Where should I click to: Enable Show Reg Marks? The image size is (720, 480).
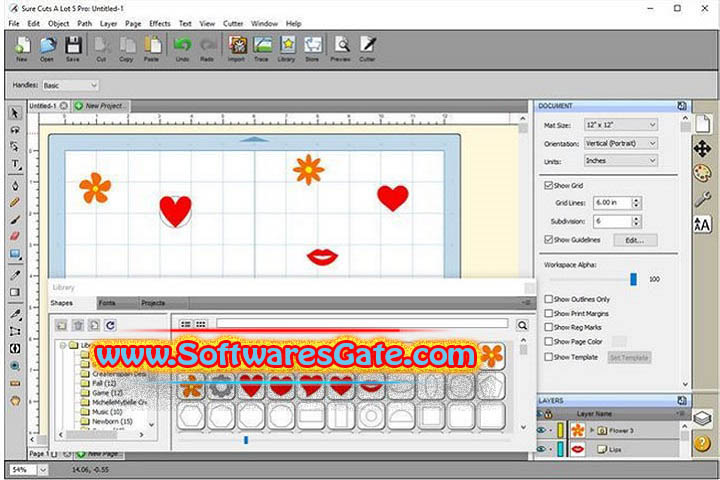[x=548, y=327]
